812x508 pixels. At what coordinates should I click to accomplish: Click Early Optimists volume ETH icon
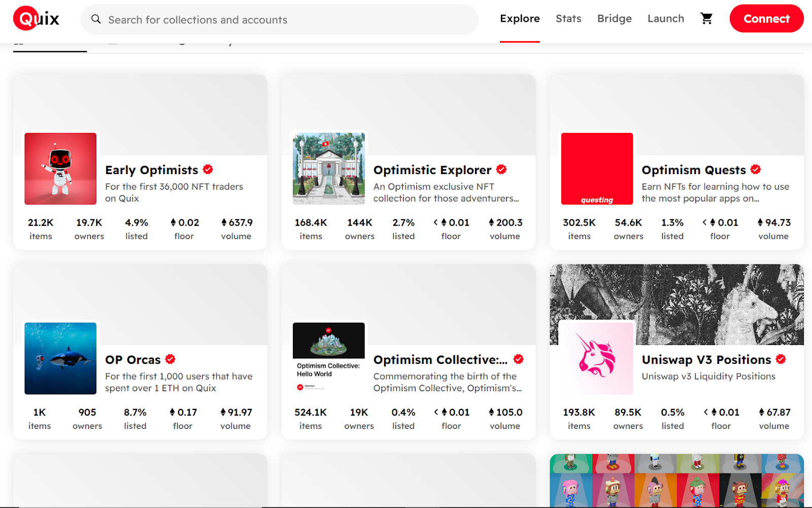(x=224, y=222)
